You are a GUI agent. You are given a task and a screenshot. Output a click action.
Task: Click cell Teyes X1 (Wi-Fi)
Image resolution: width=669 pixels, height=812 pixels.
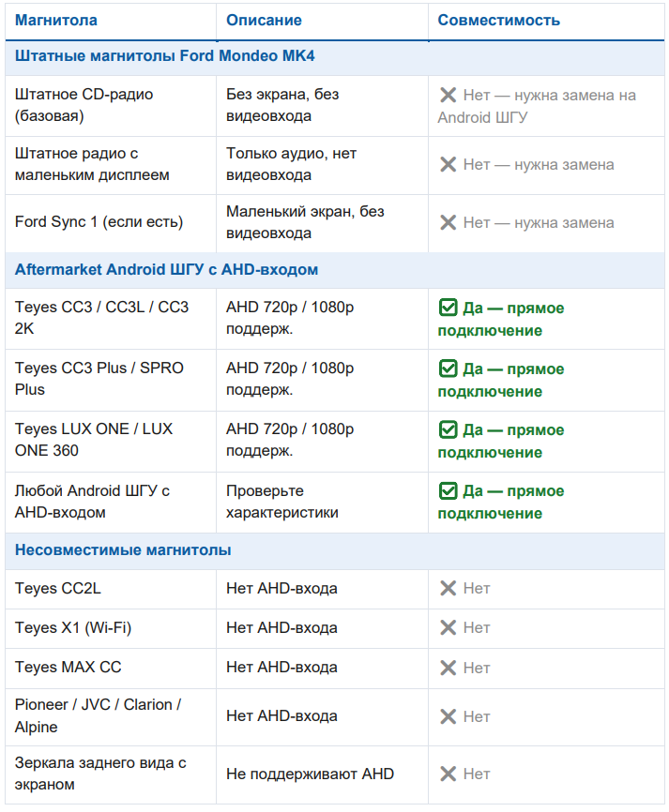111,628
